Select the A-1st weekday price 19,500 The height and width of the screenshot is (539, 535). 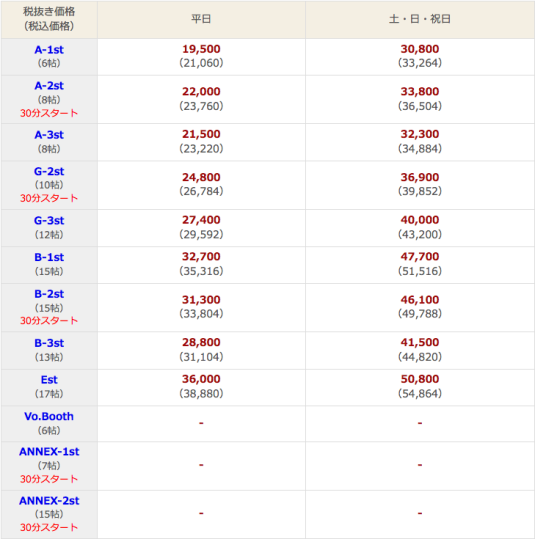tap(201, 49)
